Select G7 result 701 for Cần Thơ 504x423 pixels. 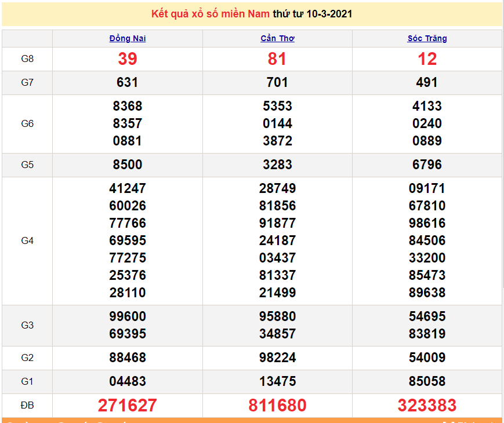coord(277,83)
